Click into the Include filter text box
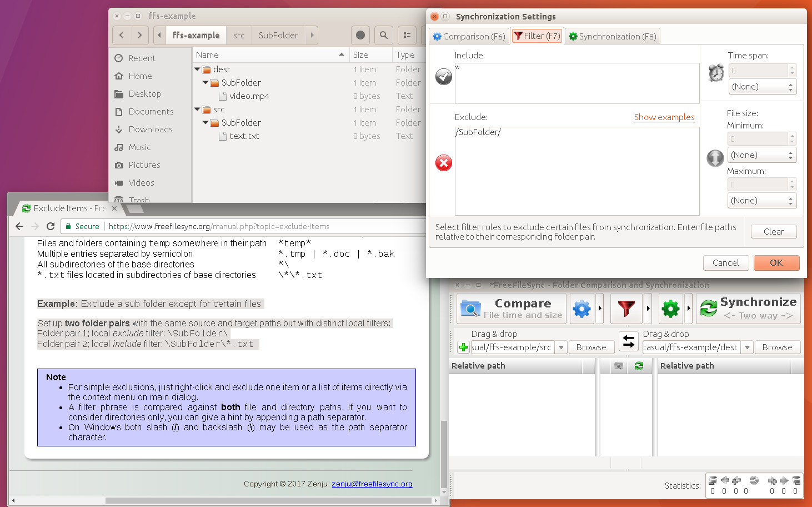Image resolution: width=812 pixels, height=507 pixels. coord(577,83)
